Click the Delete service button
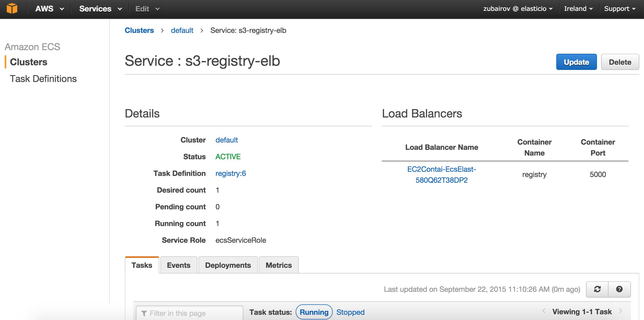This screenshot has width=644, height=320. point(620,62)
